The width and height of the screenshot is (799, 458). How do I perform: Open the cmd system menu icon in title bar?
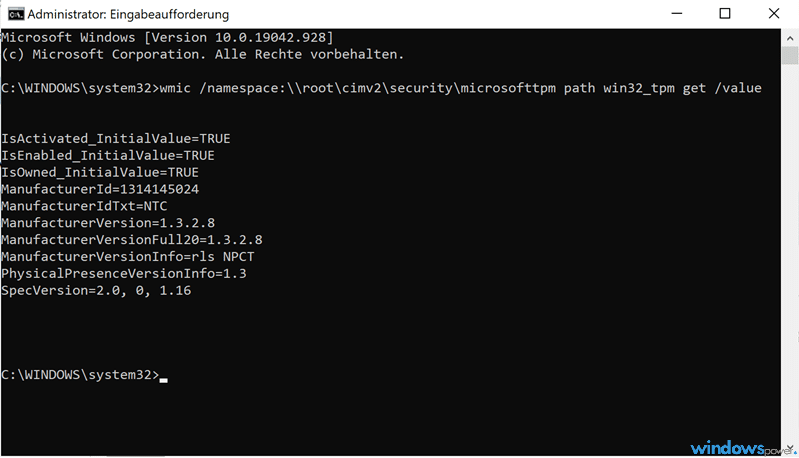[x=16, y=14]
